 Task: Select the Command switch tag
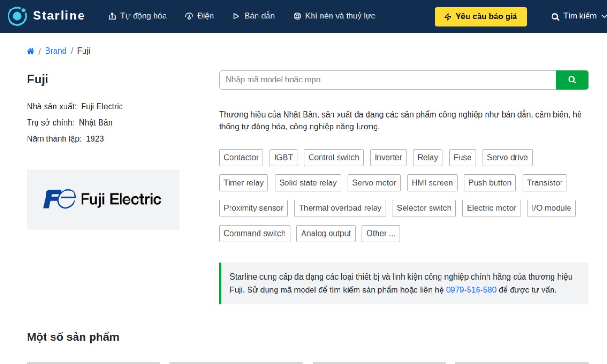click(x=255, y=234)
